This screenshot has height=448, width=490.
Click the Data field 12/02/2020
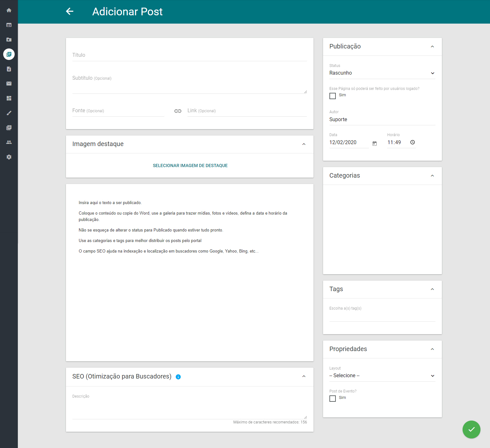(349, 143)
